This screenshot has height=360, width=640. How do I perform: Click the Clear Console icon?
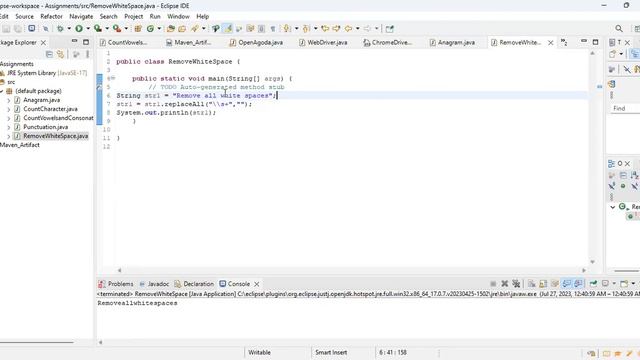pos(531,284)
